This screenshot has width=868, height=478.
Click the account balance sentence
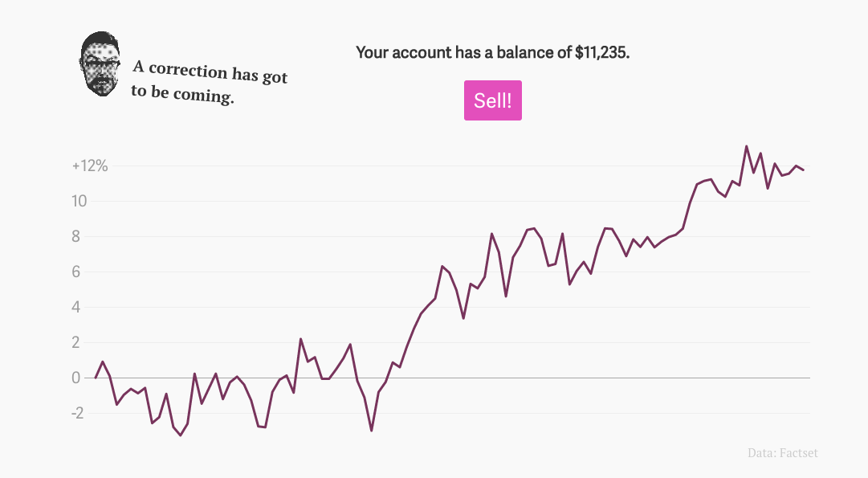[x=492, y=53]
